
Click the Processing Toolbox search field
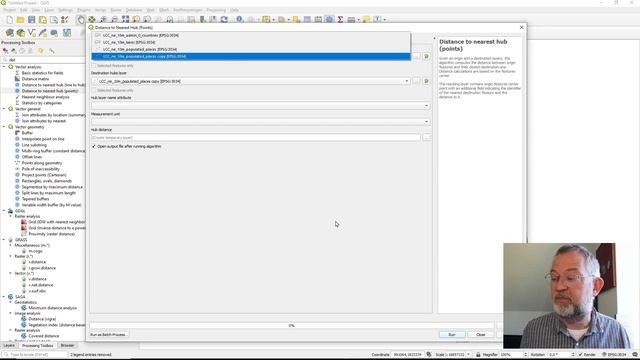pos(43,60)
